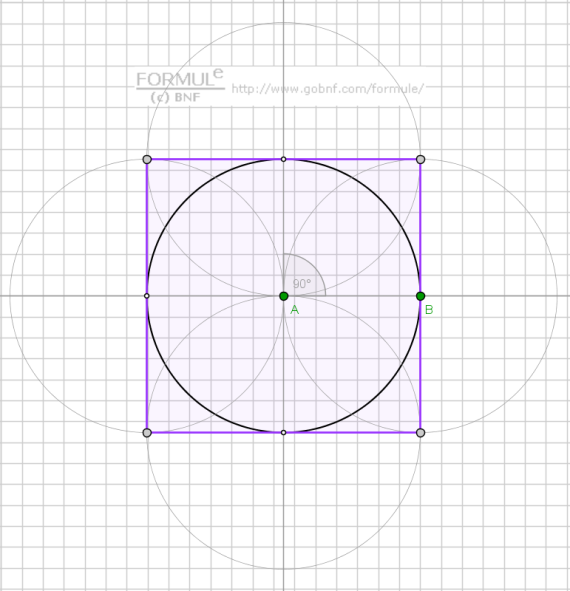Screen dimensions: 570x591
Task: Click the top-right gray square corner point
Action: pyautogui.click(x=420, y=159)
